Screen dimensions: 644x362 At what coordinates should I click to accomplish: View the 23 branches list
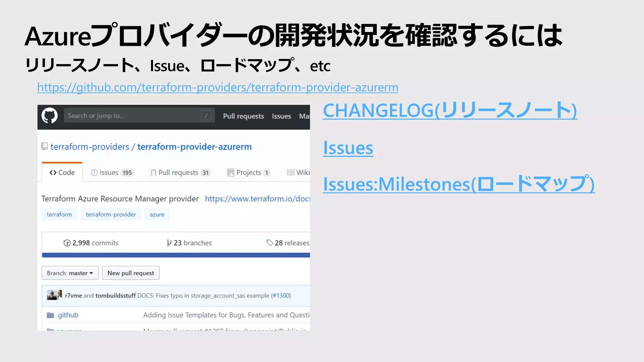(x=189, y=243)
